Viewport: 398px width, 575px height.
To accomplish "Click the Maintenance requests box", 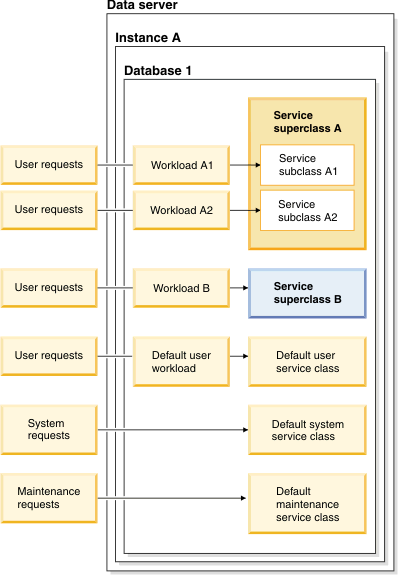I will point(49,498).
